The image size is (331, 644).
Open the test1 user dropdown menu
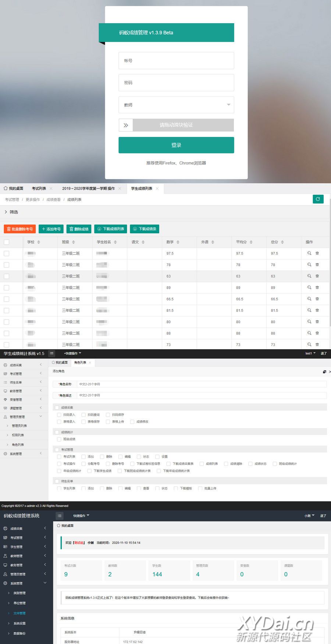click(x=310, y=353)
